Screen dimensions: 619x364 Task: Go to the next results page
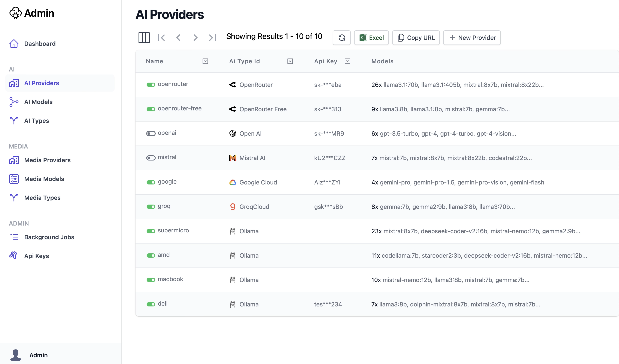click(x=195, y=37)
